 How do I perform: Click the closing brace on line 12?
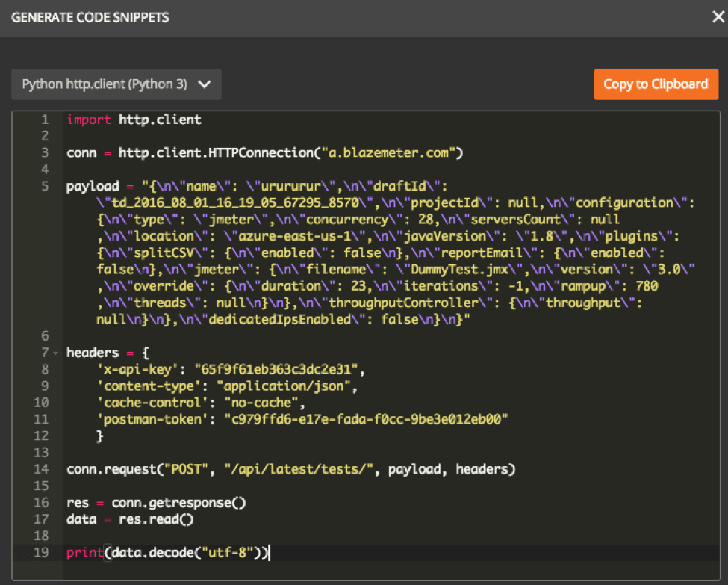[x=99, y=436]
